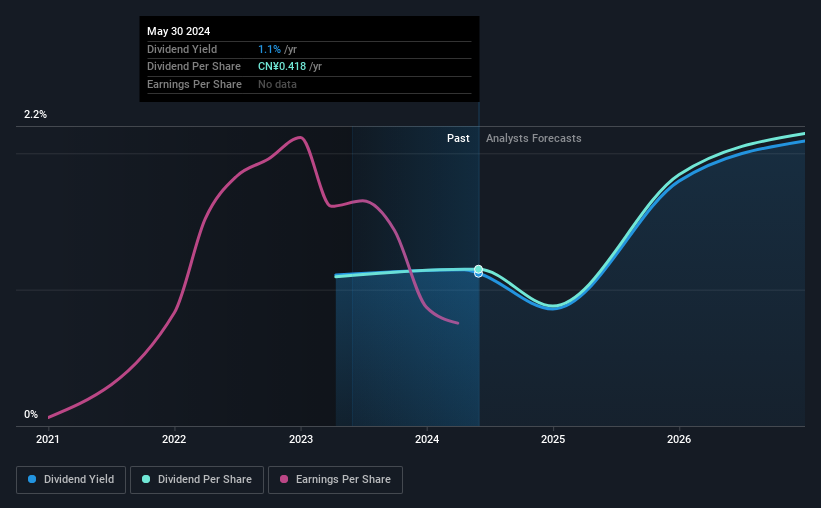Click the 1.1% dividend yield value
This screenshot has height=508, width=821.
[269, 49]
